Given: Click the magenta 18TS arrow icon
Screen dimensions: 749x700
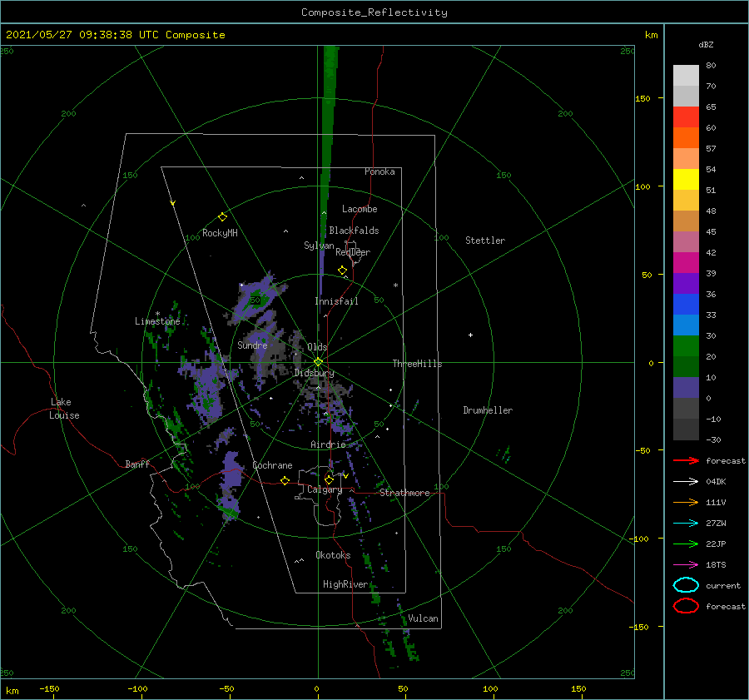Looking at the screenshot, I should pos(686,565).
